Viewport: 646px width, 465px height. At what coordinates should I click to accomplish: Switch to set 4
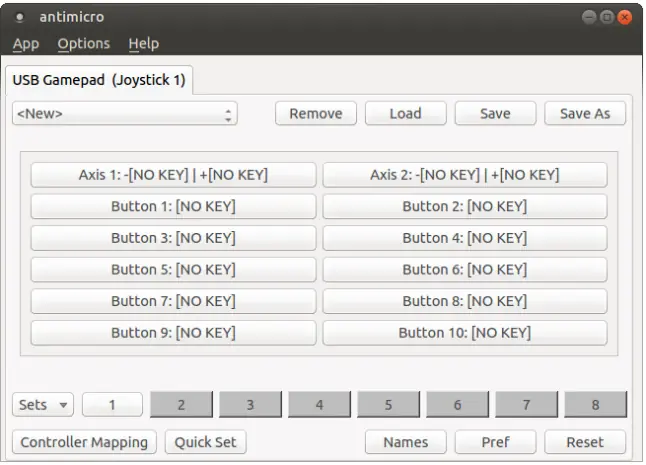point(319,405)
